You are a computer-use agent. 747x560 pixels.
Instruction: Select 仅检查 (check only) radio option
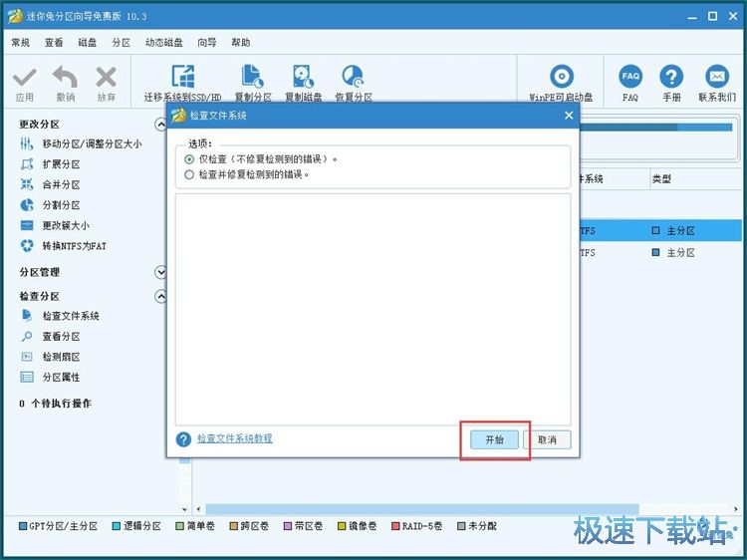coord(189,159)
